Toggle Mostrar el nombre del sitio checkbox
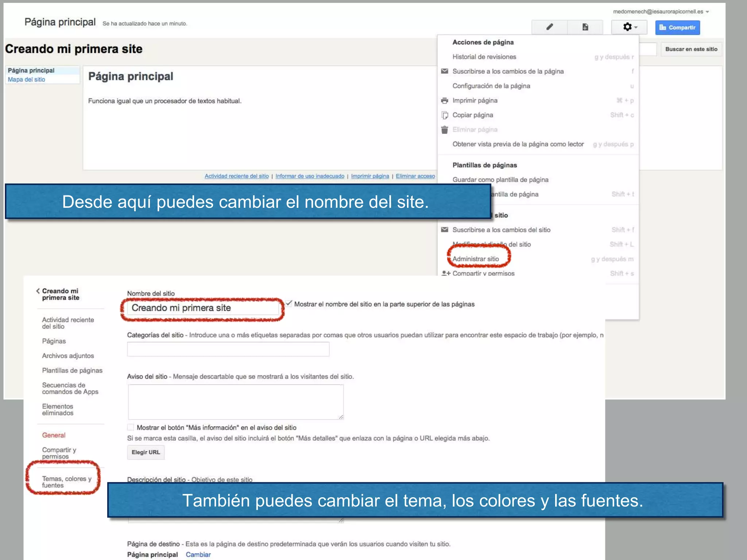This screenshot has width=747, height=560. 289,303
